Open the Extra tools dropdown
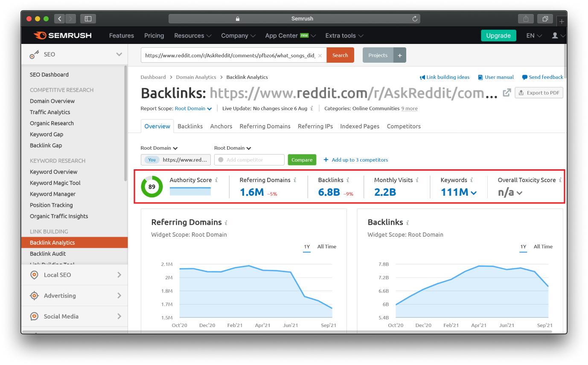 coord(344,35)
